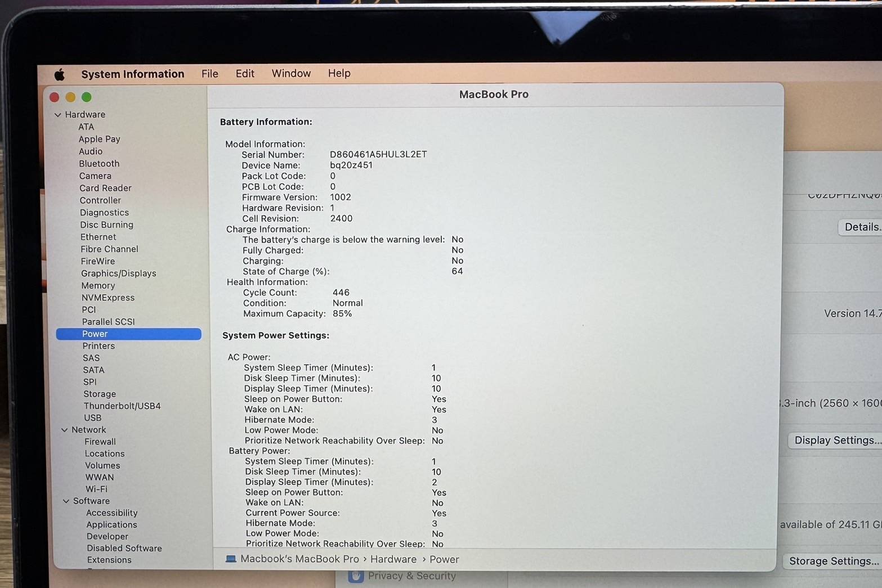
Task: Click the Details button in background window
Action: (861, 227)
